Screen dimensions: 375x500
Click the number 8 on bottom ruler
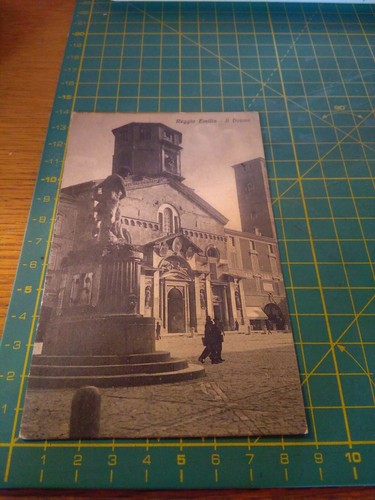[284, 459]
